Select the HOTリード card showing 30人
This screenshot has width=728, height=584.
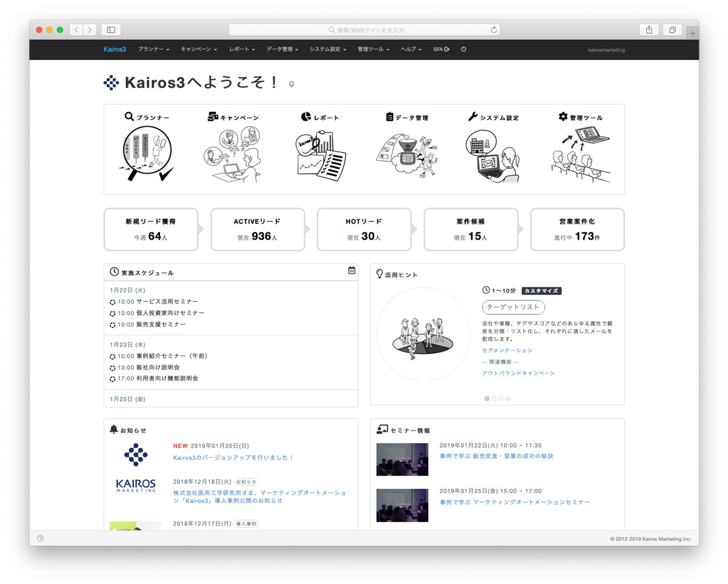[364, 229]
